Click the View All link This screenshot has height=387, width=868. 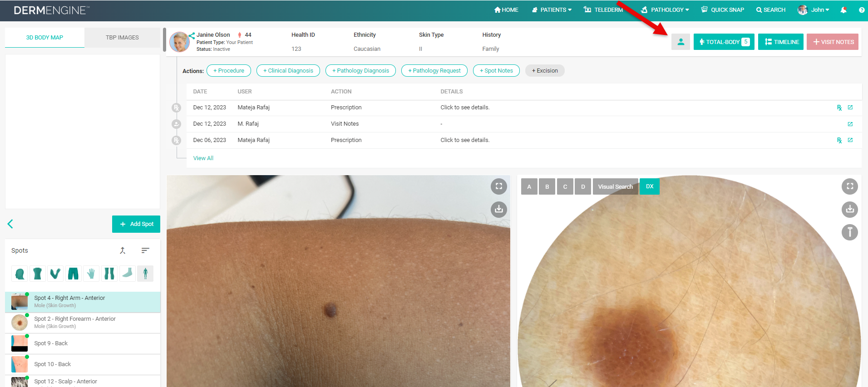coord(203,158)
